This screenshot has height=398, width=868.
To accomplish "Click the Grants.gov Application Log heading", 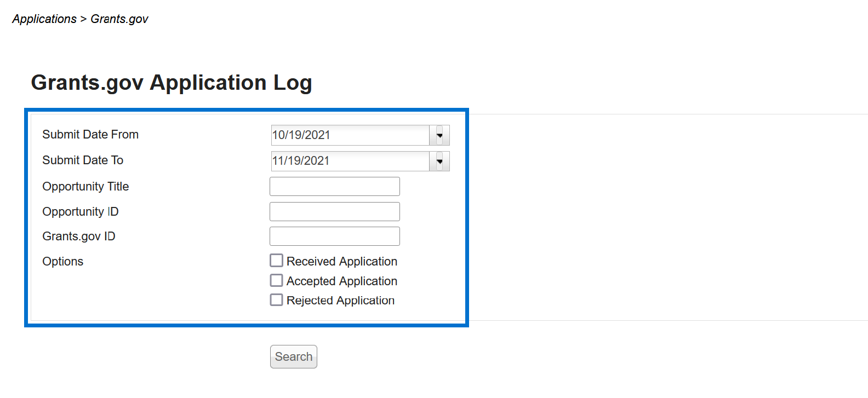I will (x=172, y=83).
